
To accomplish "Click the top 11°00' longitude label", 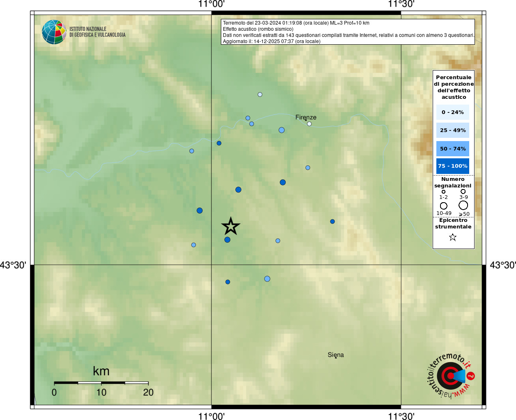I will [x=211, y=4].
